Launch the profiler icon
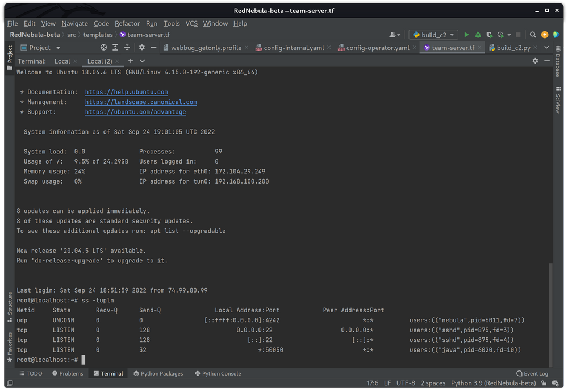This screenshot has height=392, width=568. pyautogui.click(x=502, y=35)
